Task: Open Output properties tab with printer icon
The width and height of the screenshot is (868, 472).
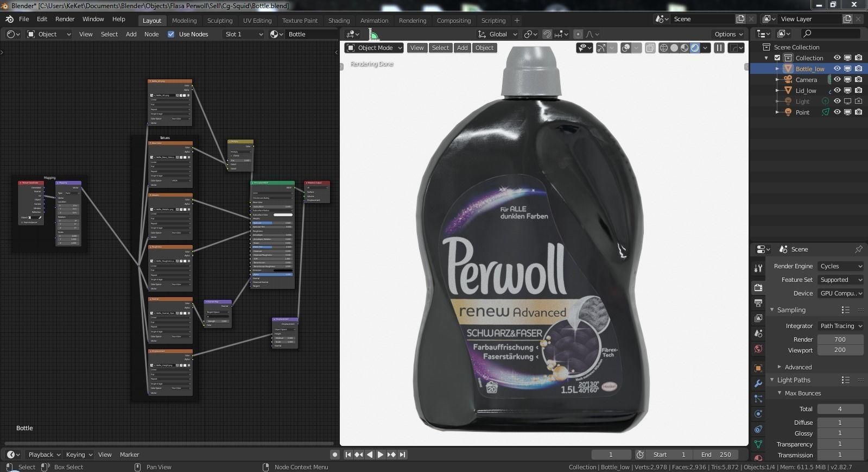Action: [758, 303]
